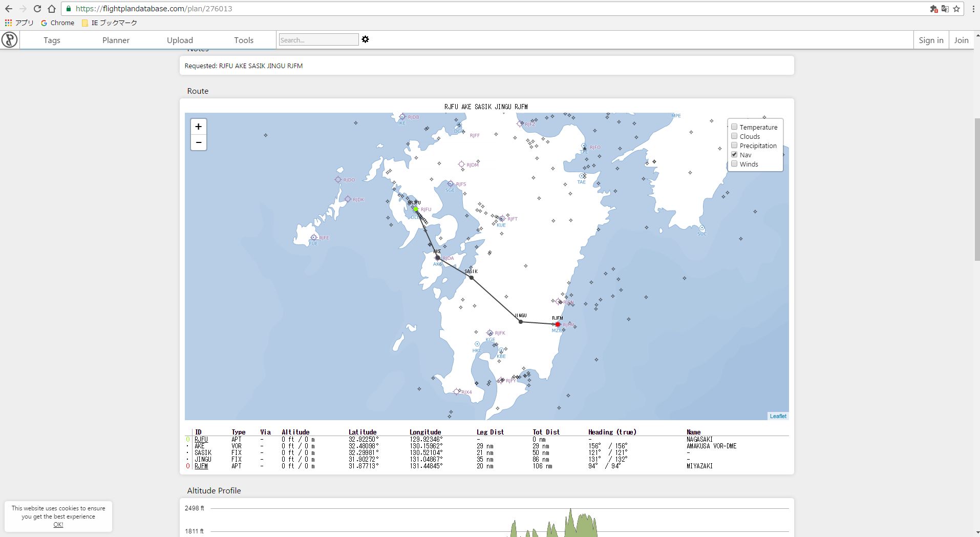Reload the page with the refresh icon
Viewport: 980px width, 537px height.
coord(37,9)
